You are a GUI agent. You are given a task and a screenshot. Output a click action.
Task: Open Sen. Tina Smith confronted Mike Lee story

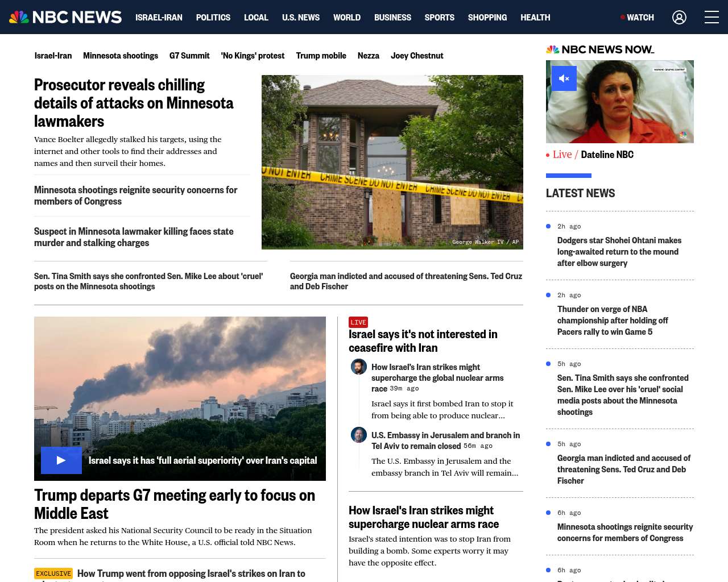[148, 281]
